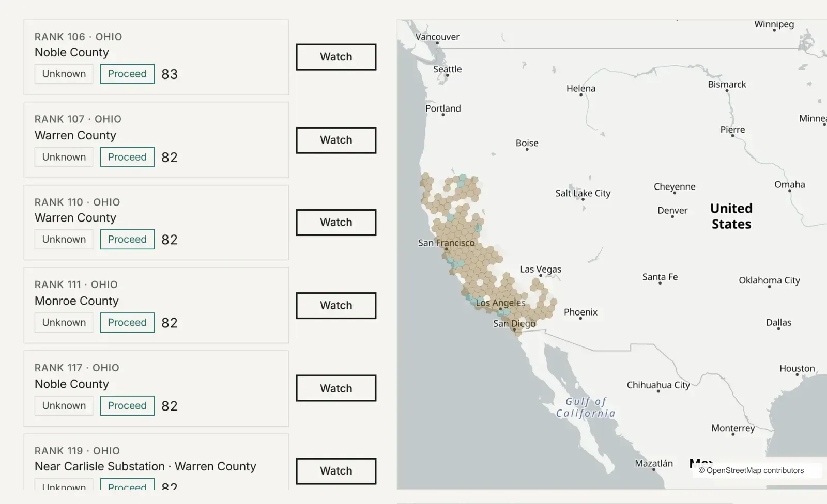The width and height of the screenshot is (827, 504).
Task: Click Gulf of California label on map
Action: click(x=586, y=407)
